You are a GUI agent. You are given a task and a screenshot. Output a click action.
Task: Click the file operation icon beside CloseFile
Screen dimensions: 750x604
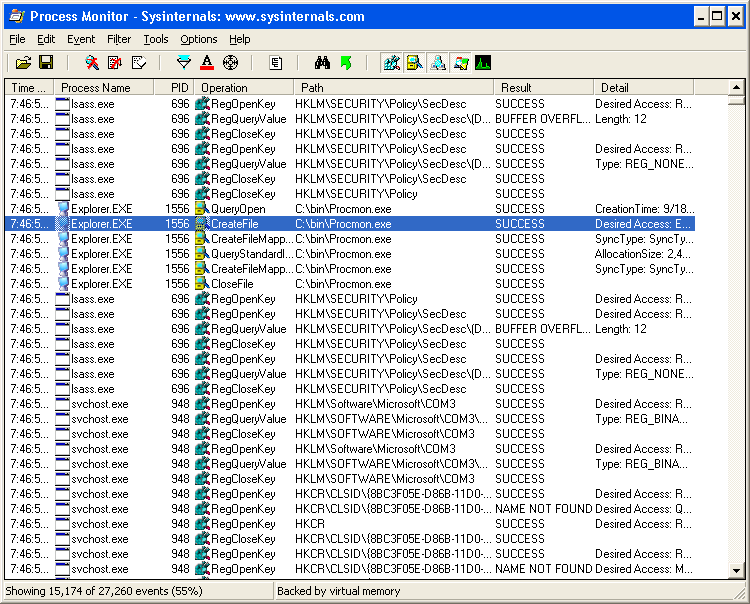pyautogui.click(x=203, y=284)
